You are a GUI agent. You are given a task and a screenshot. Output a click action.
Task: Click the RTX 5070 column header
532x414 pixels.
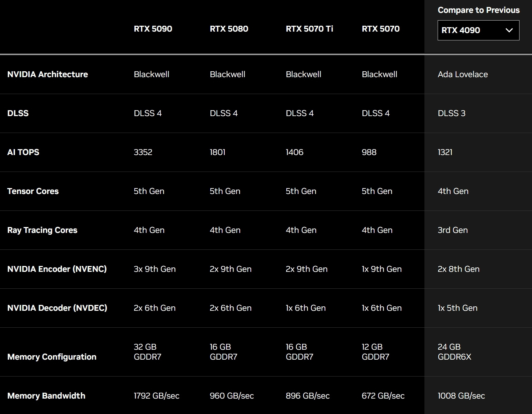coord(380,29)
